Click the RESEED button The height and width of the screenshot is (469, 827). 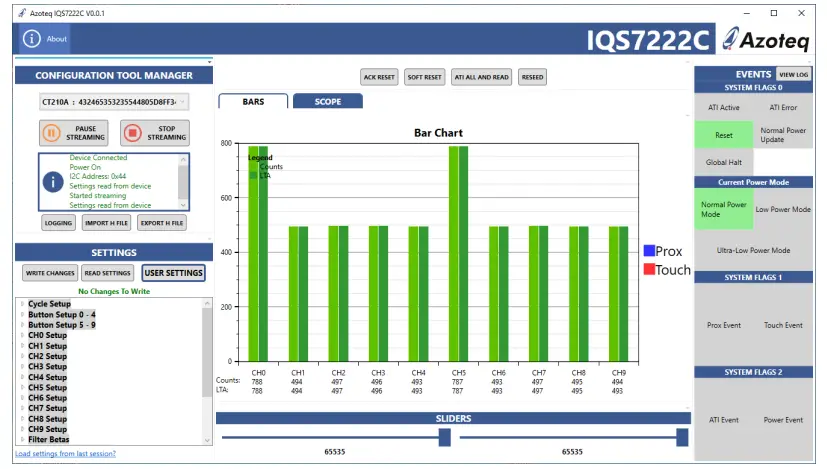coord(532,77)
